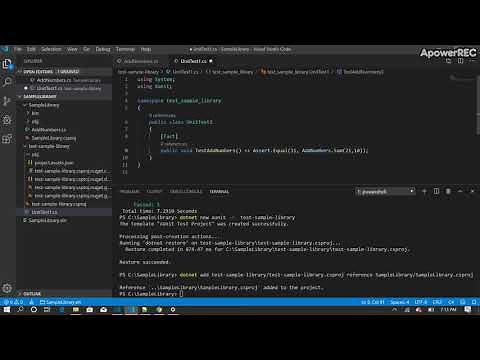The width and height of the screenshot is (480, 360).
Task: Open the Source Control view
Action: (x=7, y=101)
